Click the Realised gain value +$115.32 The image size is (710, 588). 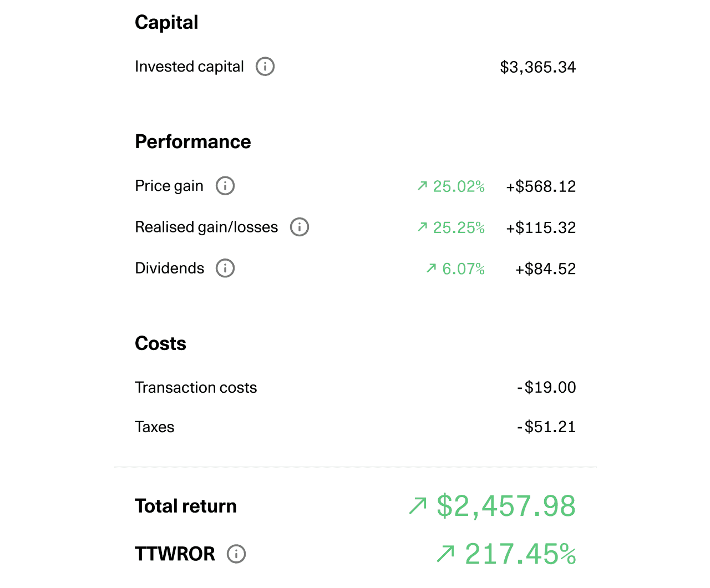(541, 227)
